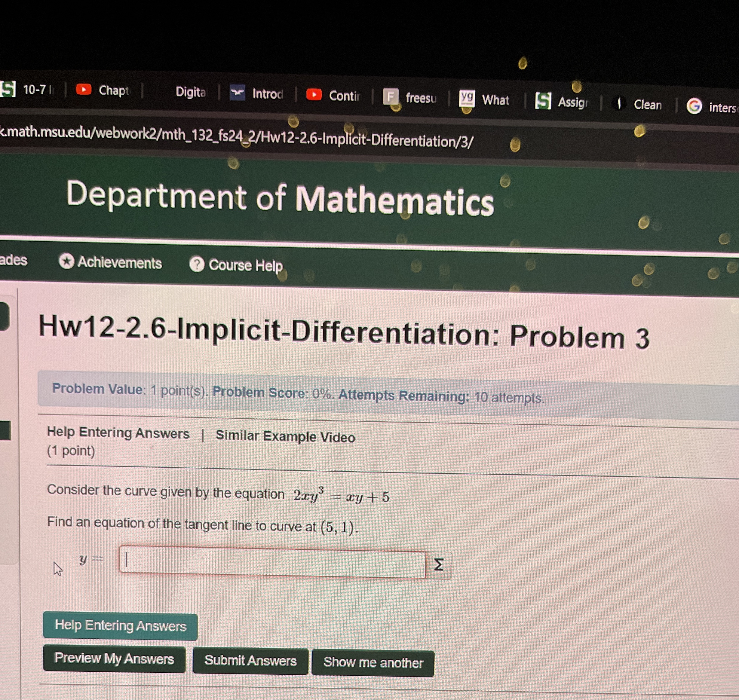
Task: Click the y= answer input field
Action: pos(272,561)
